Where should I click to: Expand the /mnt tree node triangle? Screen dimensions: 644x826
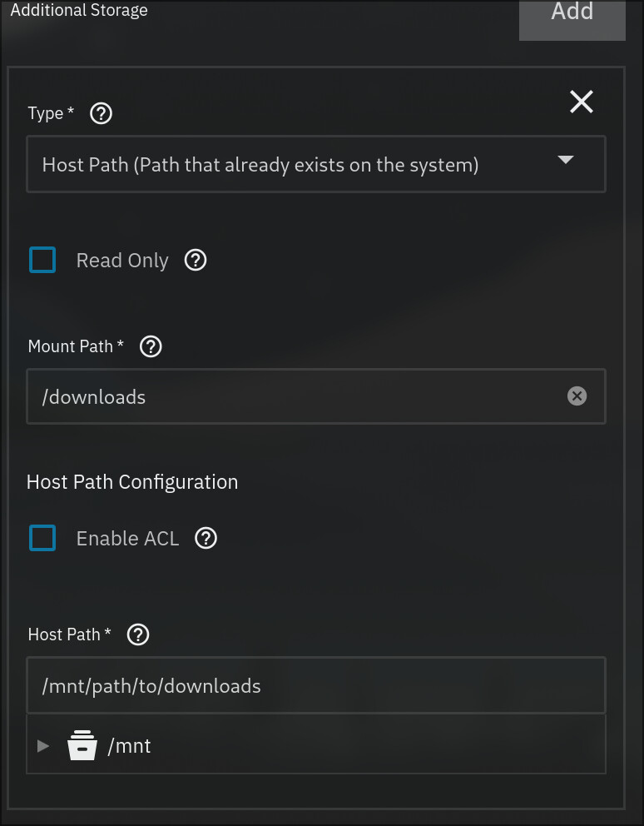click(x=43, y=745)
